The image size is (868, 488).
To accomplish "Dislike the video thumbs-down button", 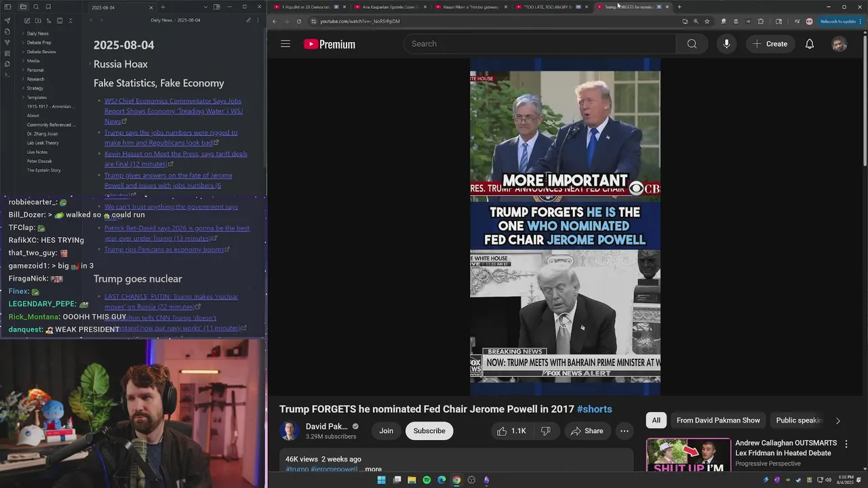I will coord(545,431).
